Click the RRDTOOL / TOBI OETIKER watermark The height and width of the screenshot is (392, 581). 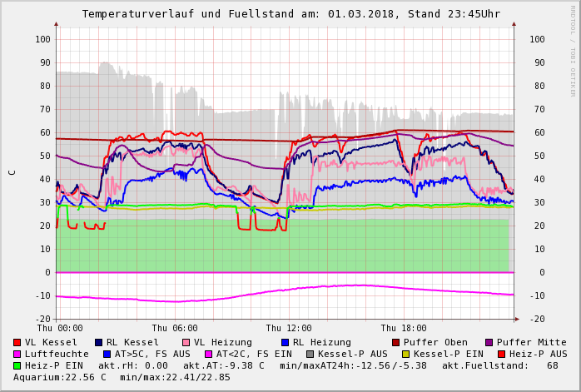[x=573, y=50]
